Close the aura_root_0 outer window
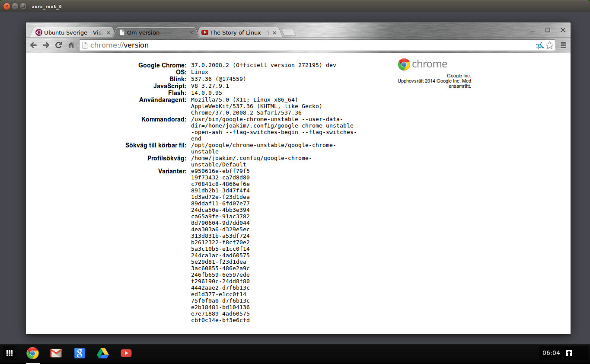 [x=6, y=6]
